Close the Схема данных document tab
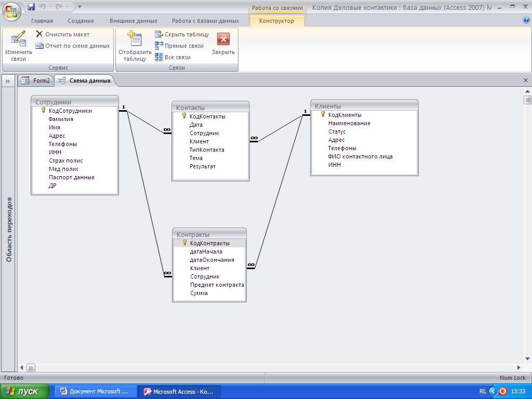532x399 pixels. (x=525, y=81)
